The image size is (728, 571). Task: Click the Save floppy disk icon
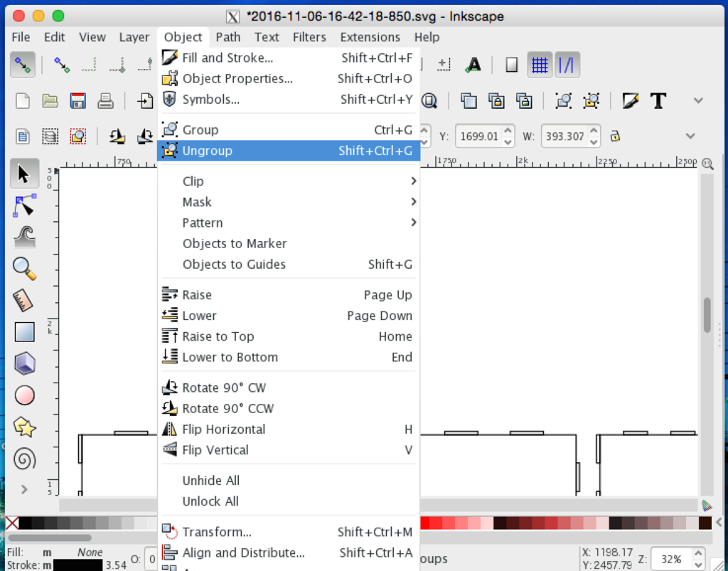pos(77,101)
